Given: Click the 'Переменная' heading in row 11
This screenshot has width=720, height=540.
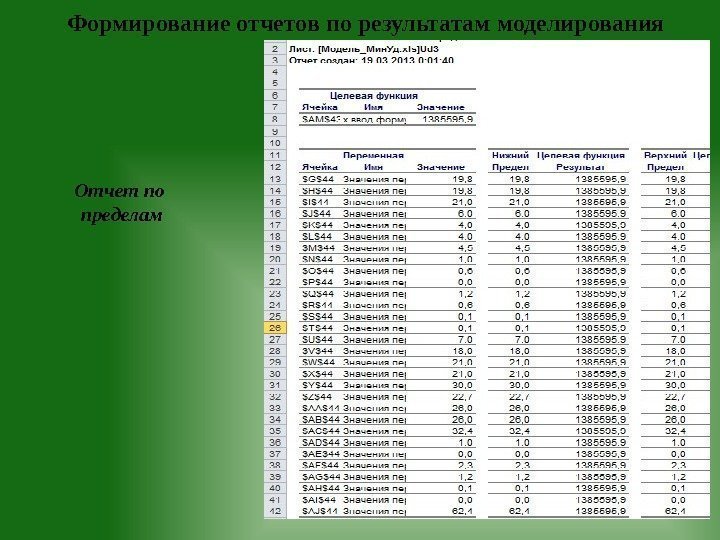Looking at the screenshot, I should [373, 155].
